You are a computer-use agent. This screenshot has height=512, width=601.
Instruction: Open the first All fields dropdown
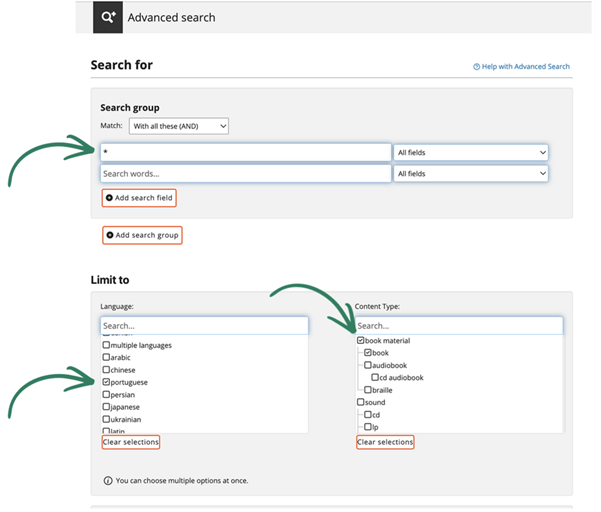click(471, 152)
